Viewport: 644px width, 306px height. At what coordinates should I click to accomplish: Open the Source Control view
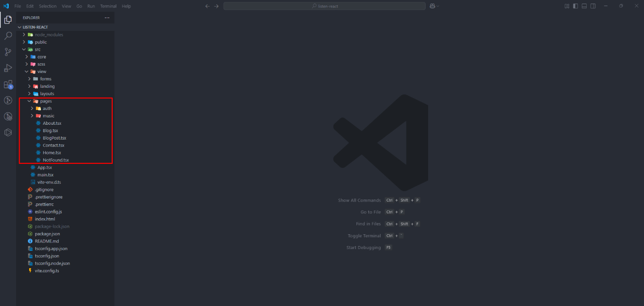click(8, 52)
